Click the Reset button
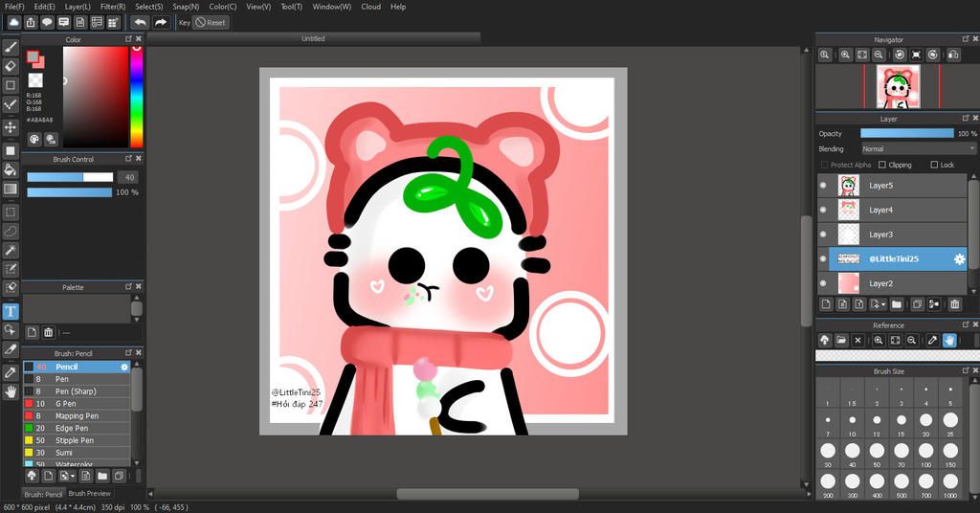 click(x=211, y=23)
